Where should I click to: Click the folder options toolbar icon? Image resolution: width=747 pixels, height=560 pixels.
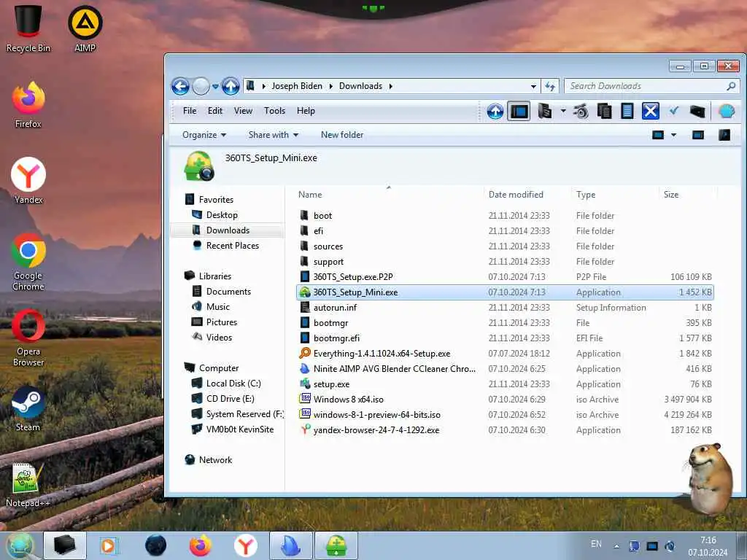coord(544,112)
